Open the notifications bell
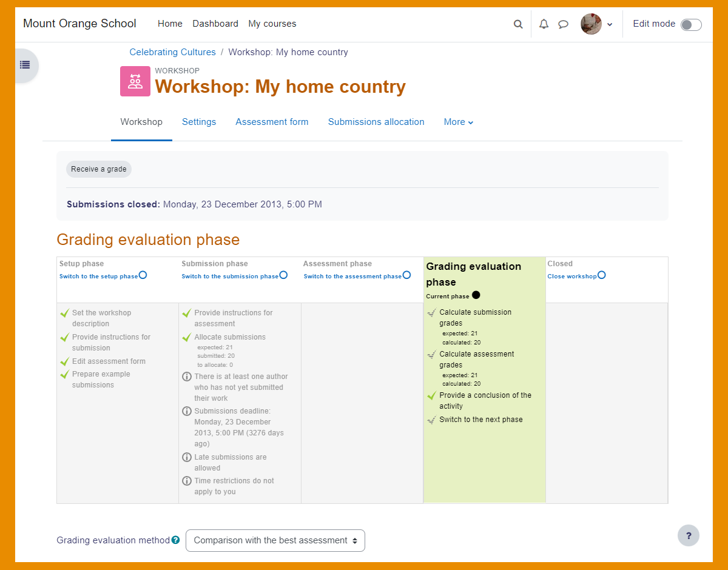 [x=544, y=24]
